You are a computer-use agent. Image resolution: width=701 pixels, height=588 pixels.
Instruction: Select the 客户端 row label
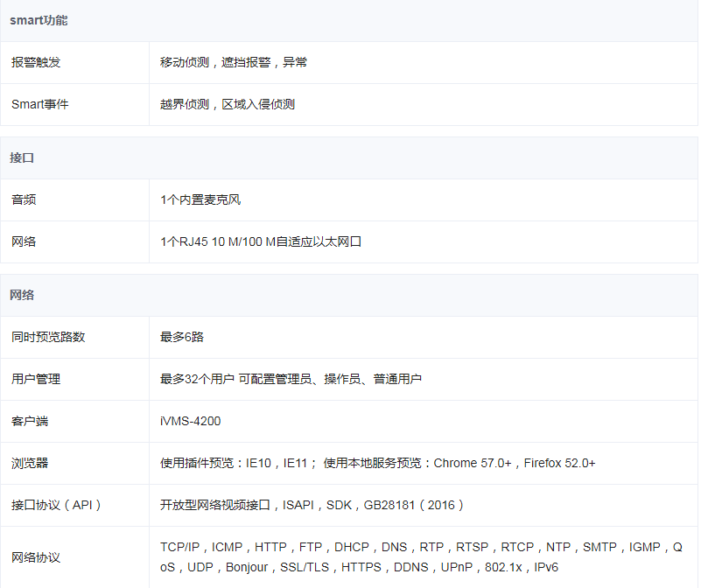(x=30, y=421)
